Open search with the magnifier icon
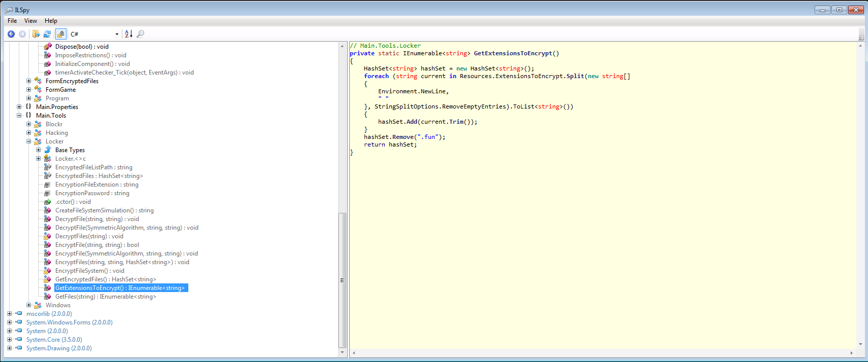This screenshot has width=868, height=362. pyautogui.click(x=141, y=34)
